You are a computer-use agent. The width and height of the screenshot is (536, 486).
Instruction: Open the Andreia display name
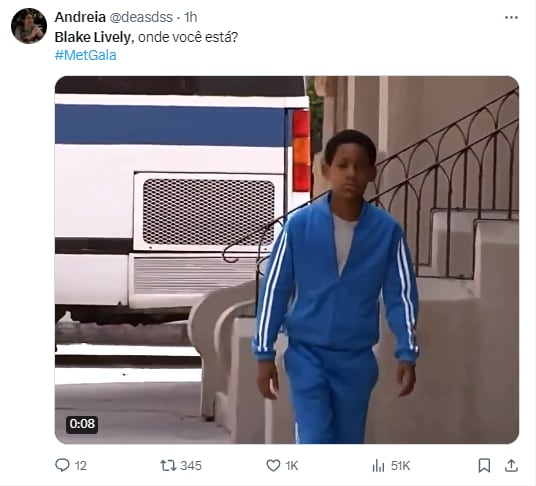click(80, 17)
